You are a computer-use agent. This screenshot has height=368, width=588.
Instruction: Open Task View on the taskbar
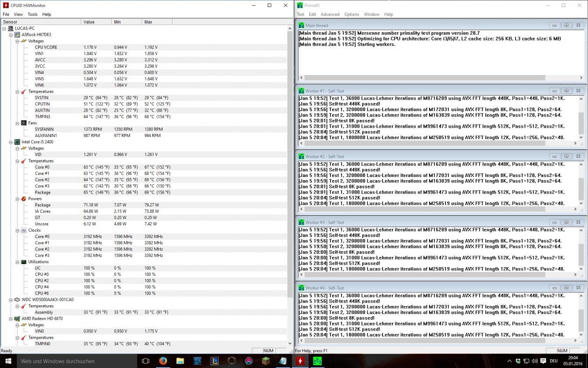coord(146,361)
